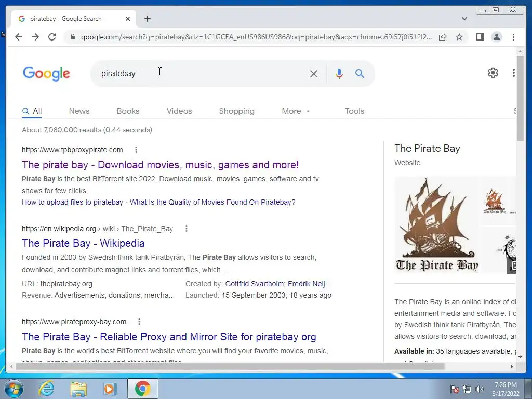Click the Chrome taskbar icon
This screenshot has width=532, height=399.
coord(142,389)
